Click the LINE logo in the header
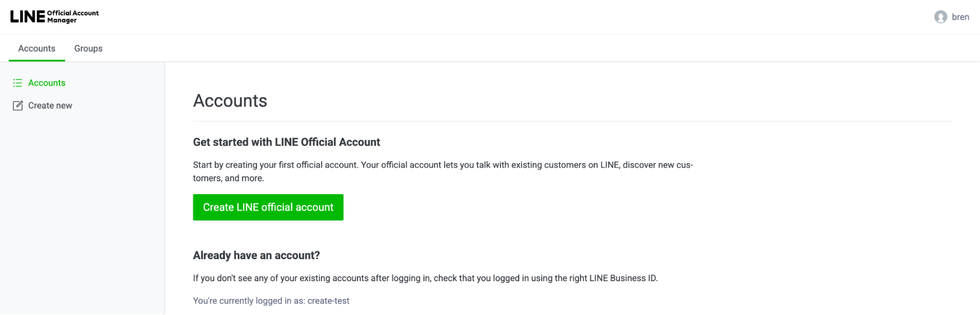 tap(27, 17)
